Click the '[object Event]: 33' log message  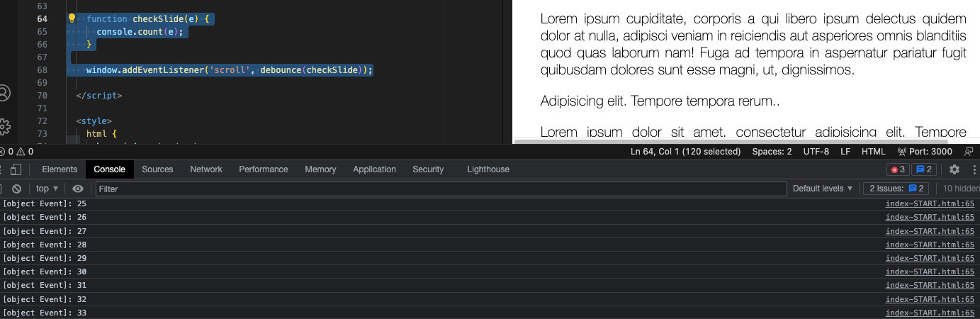pos(45,313)
